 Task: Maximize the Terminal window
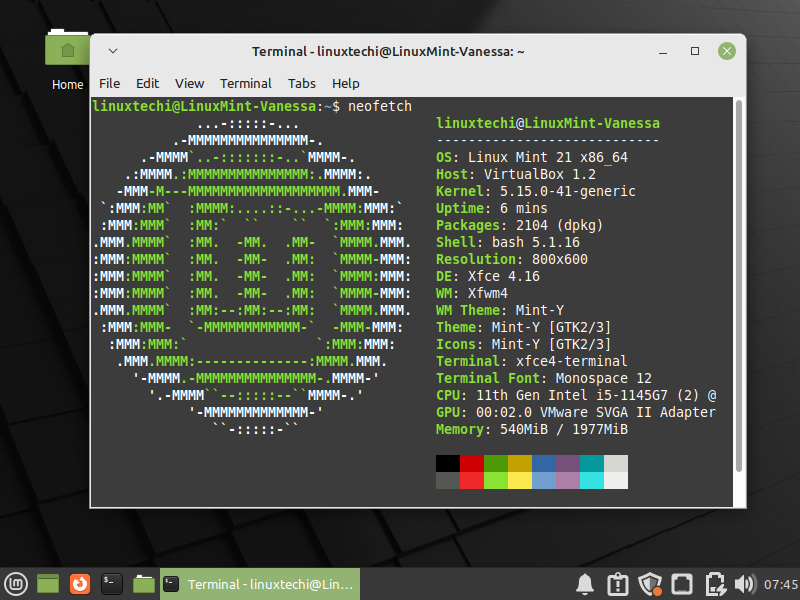tap(695, 51)
